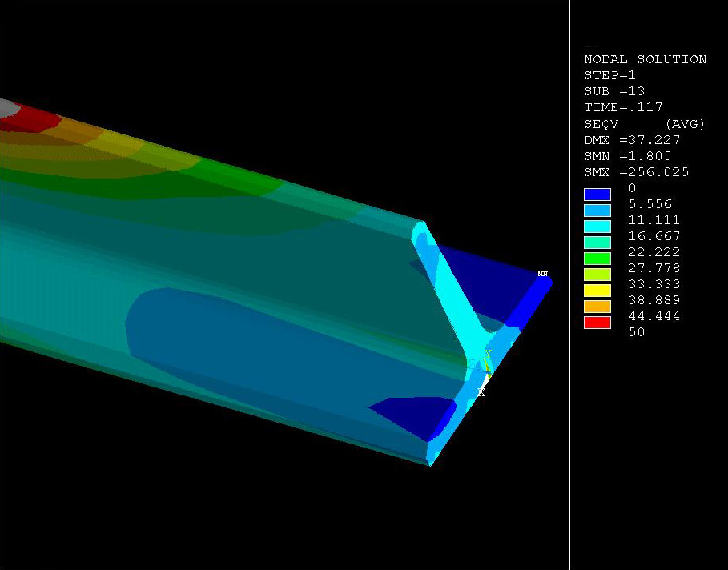
Task: Select the DMX =37.227 label
Action: tap(632, 140)
